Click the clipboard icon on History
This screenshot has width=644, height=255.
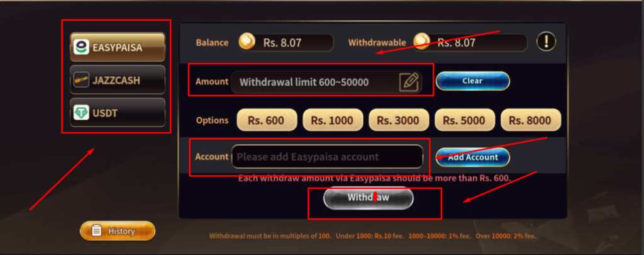tap(97, 230)
